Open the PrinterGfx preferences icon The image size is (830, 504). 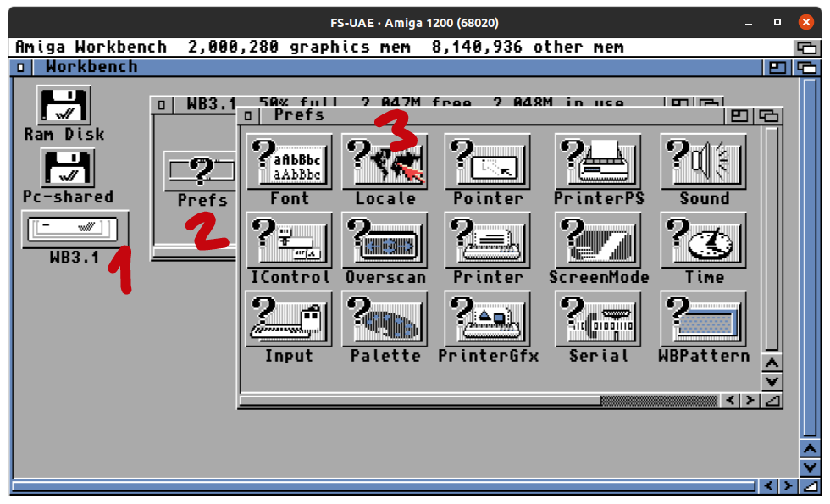point(488,318)
